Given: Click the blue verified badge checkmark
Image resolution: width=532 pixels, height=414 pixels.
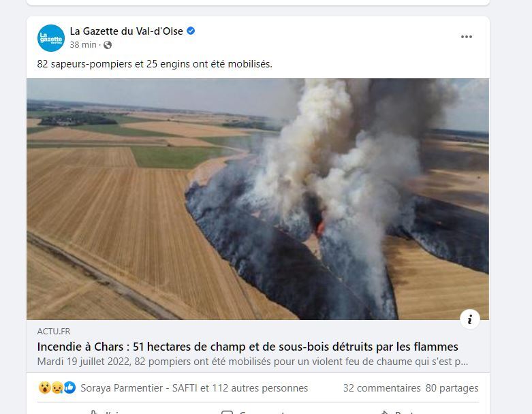Looking at the screenshot, I should pos(191,31).
